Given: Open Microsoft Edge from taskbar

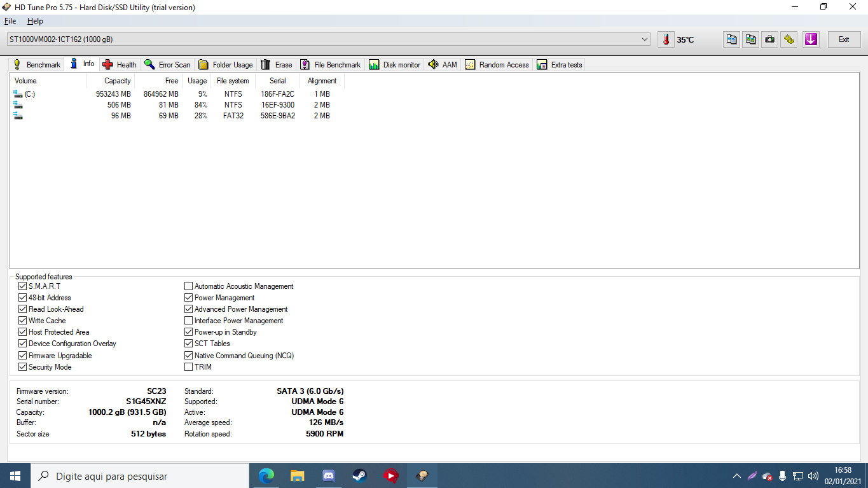Looking at the screenshot, I should (x=266, y=476).
